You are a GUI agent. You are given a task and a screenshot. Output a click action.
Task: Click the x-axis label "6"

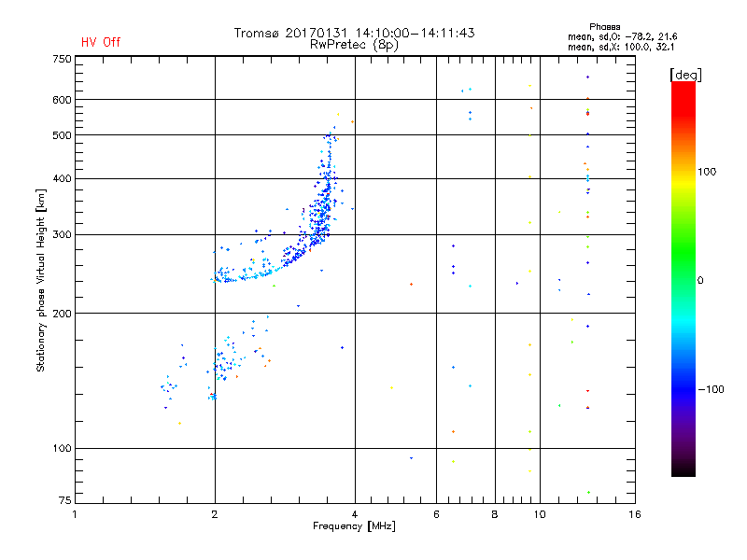(436, 514)
